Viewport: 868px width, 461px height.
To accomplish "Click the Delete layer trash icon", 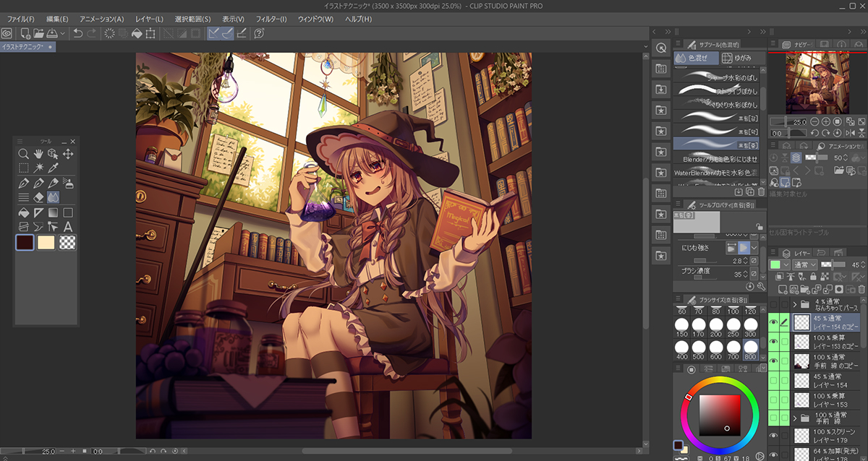I will 861,288.
